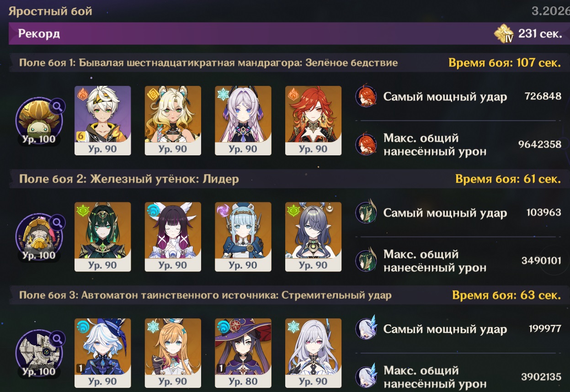Click red-haired avatar beside first Самый мощный удар
This screenshot has height=392, width=570.
pyautogui.click(x=366, y=97)
